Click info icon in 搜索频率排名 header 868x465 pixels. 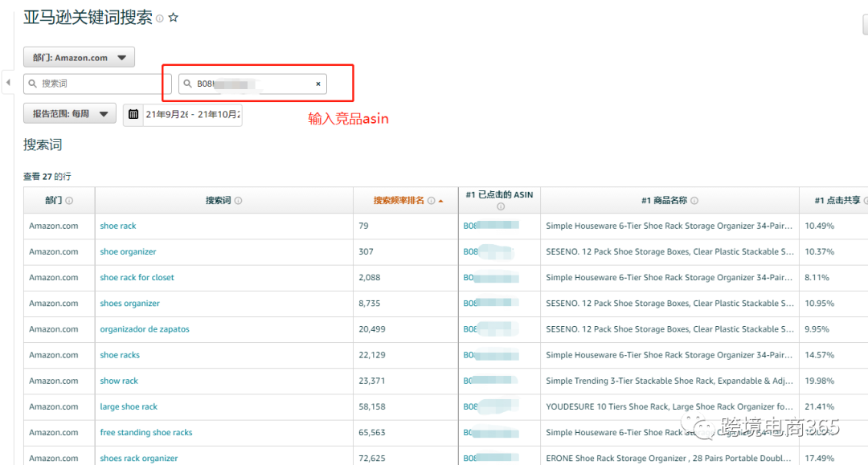[x=432, y=201]
